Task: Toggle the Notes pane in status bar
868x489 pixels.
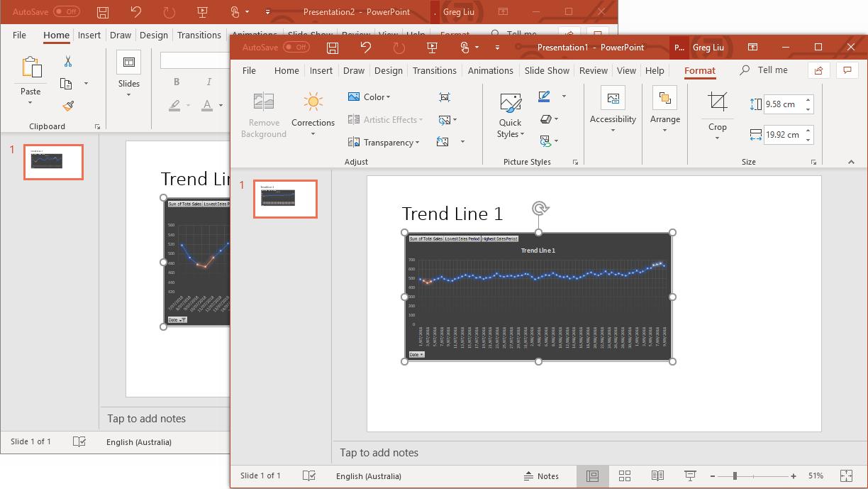Action: coord(541,476)
